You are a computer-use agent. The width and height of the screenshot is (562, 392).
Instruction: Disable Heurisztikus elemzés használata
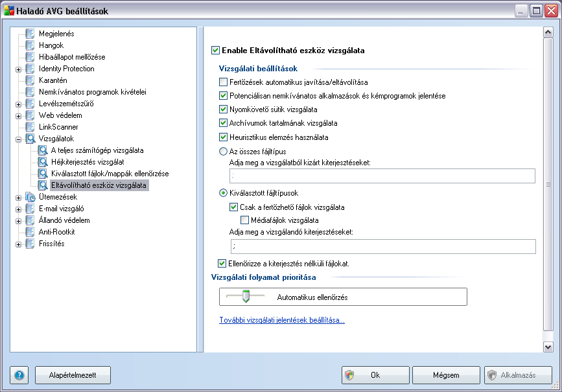(x=223, y=137)
